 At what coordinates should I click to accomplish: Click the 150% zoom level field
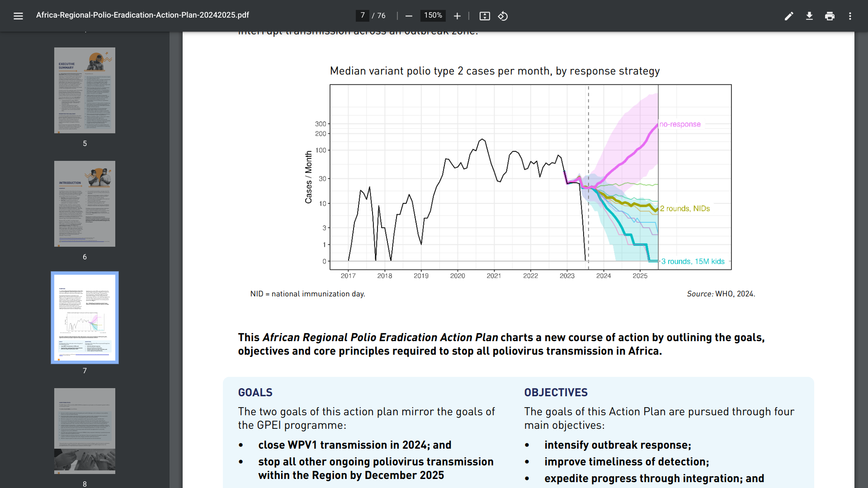[x=433, y=15]
